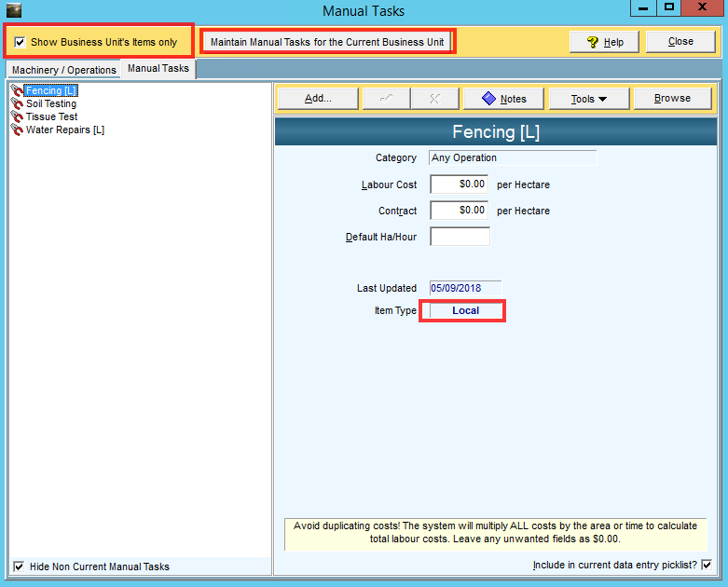The image size is (728, 587).
Task: Open Notes with the diamond icon button
Action: tap(503, 99)
